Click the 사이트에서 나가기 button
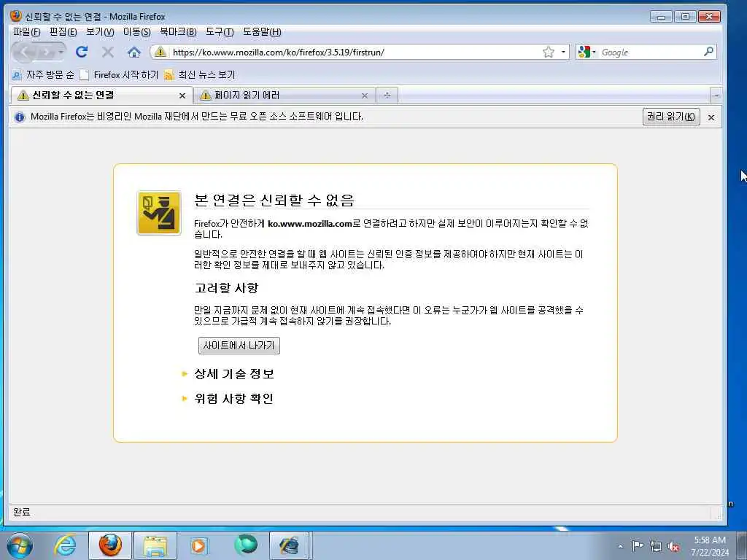The height and width of the screenshot is (560, 747). pyautogui.click(x=239, y=345)
